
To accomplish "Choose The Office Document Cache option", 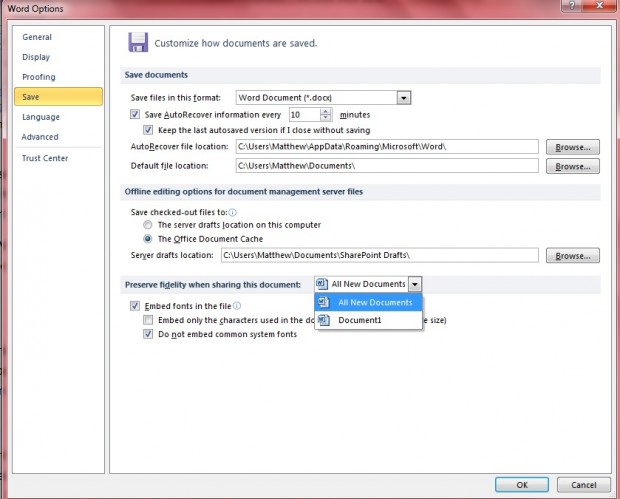I will point(149,239).
